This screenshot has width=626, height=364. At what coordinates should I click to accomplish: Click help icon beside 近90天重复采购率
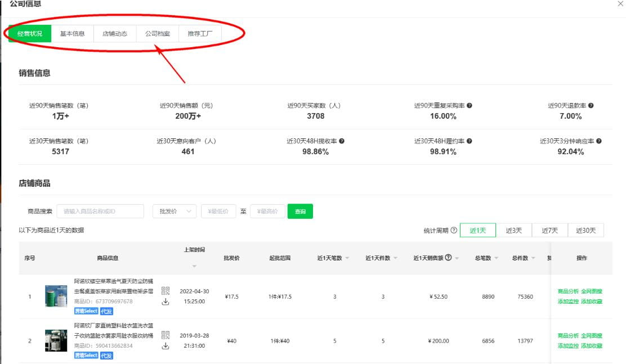(470, 106)
